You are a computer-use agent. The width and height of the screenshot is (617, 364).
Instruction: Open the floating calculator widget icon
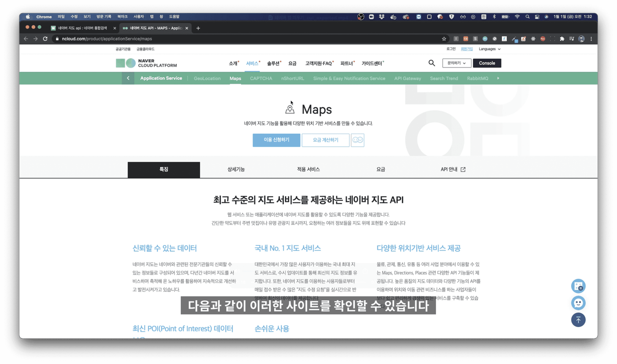[x=578, y=286]
